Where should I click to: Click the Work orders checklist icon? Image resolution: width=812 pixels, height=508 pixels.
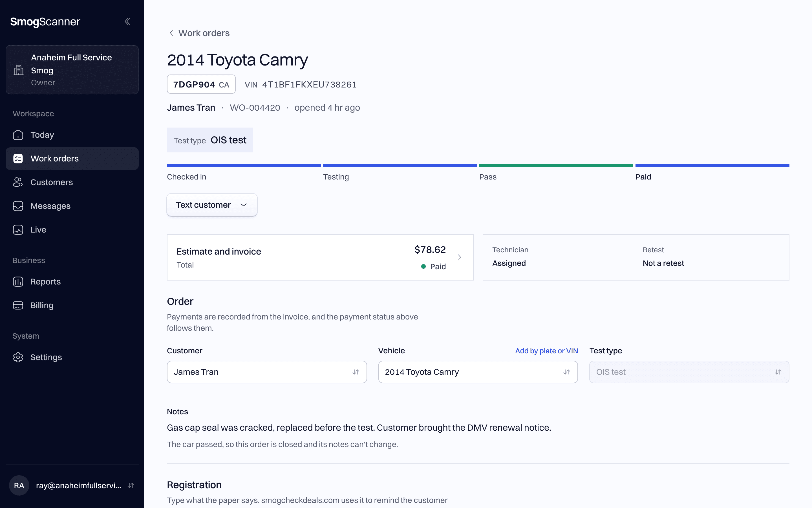click(x=18, y=159)
